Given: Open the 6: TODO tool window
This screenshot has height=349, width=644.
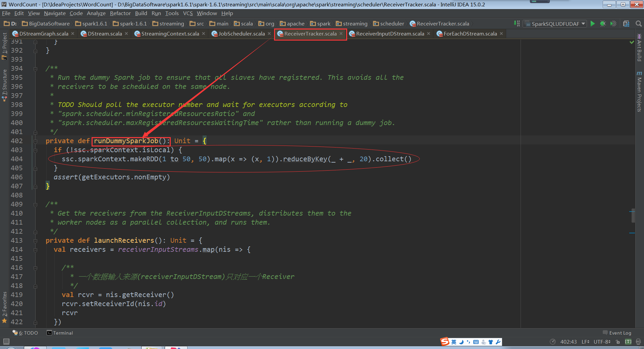Looking at the screenshot, I should click(x=25, y=333).
